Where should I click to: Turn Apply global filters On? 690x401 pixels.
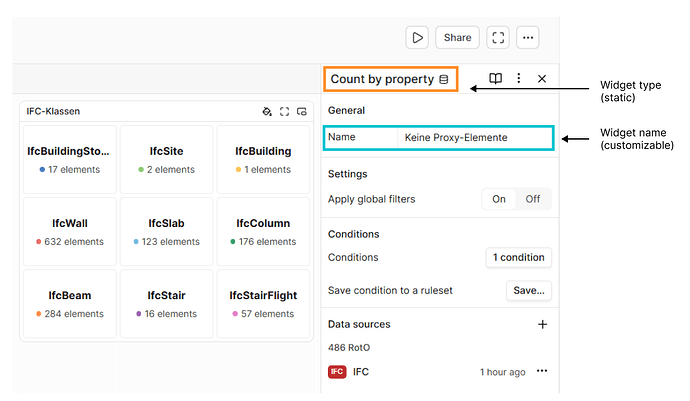499,199
